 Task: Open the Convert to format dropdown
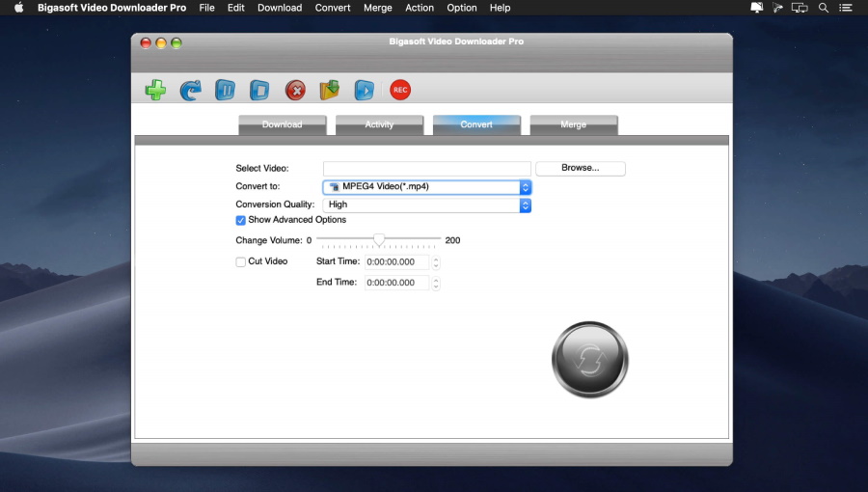point(427,187)
